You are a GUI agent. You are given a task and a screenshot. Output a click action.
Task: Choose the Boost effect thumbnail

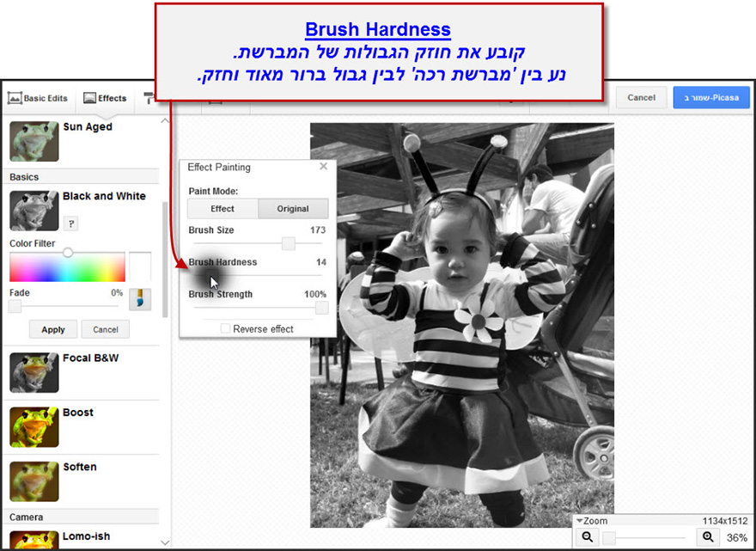[34, 427]
